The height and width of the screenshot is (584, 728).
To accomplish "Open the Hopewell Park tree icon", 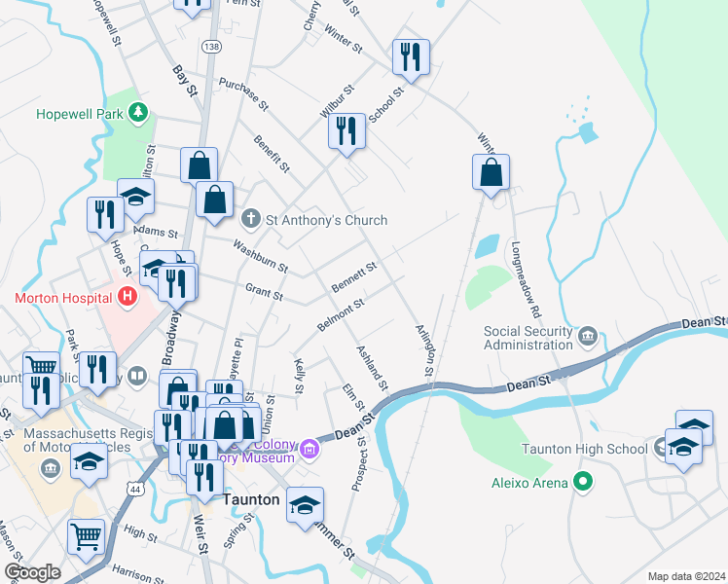I will (x=138, y=113).
